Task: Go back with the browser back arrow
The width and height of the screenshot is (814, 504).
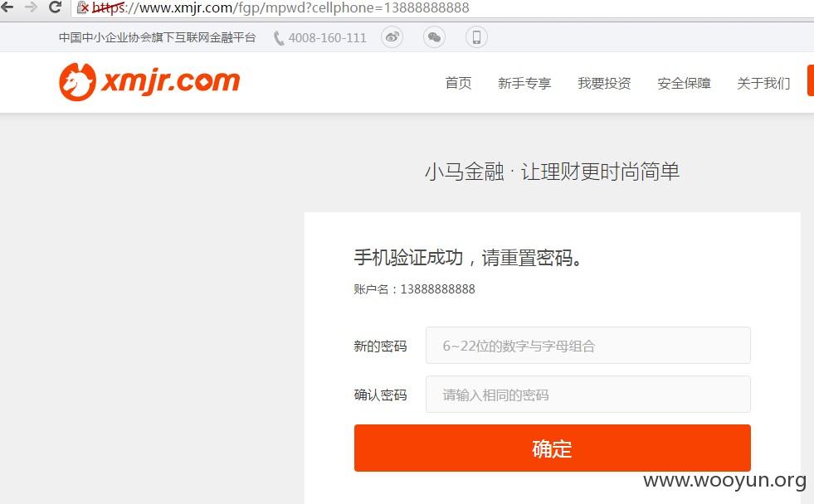Action: pyautogui.click(x=7, y=7)
